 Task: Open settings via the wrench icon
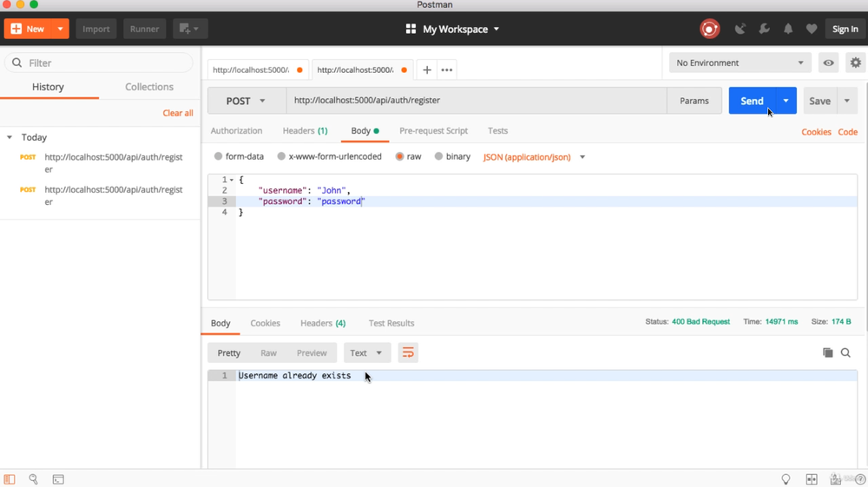tap(764, 29)
